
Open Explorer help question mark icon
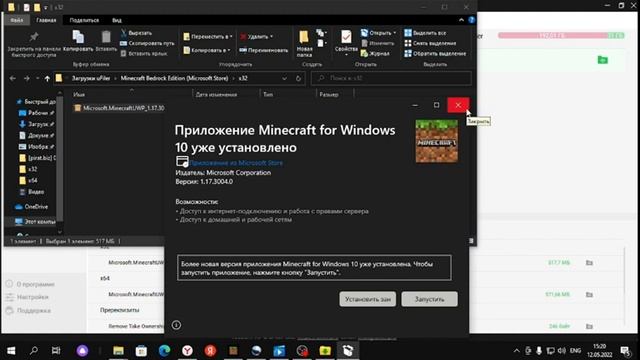point(471,20)
